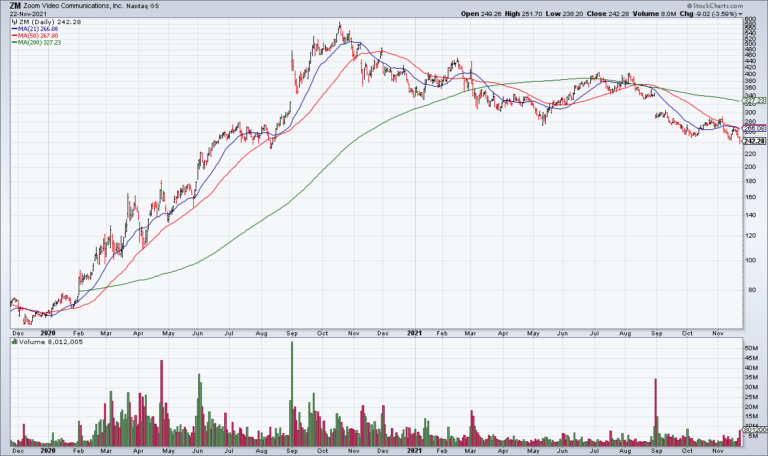Click the 220 label on the price axis
This screenshot has width=768, height=456.
(x=750, y=154)
